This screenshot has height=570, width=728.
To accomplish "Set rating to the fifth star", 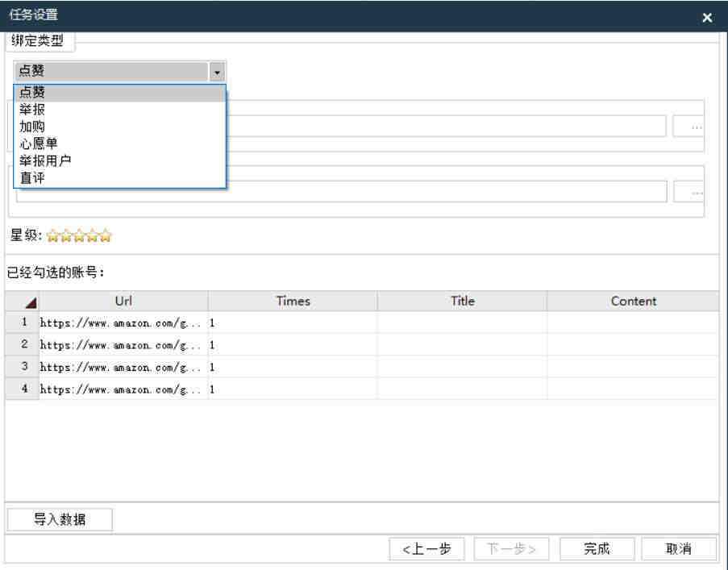I will 106,235.
